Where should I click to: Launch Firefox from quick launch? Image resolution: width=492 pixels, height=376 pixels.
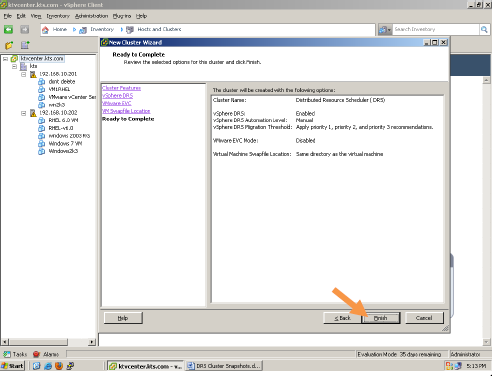pyautogui.click(x=59, y=366)
